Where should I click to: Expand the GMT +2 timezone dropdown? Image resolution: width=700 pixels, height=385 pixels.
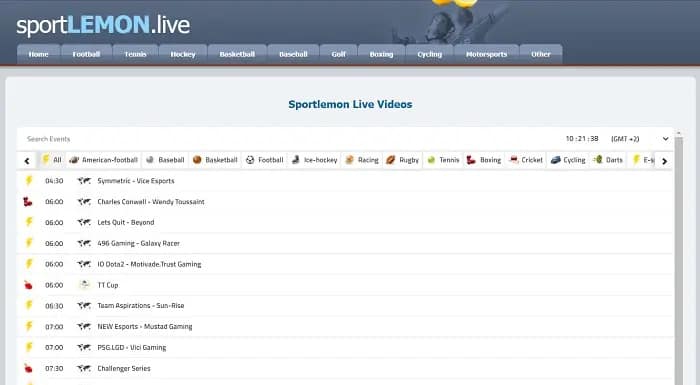click(640, 139)
